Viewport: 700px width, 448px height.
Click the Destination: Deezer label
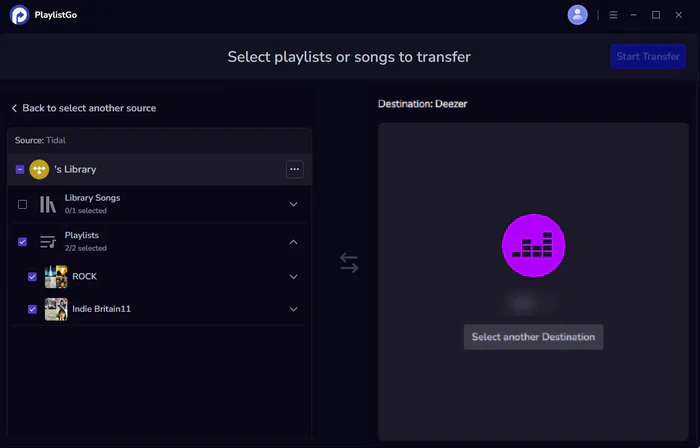click(422, 104)
